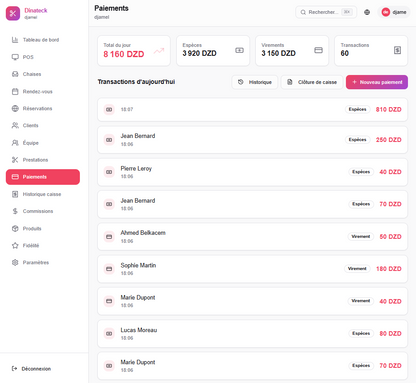
Task: Click Nouveau paiement button
Action: 377,82
